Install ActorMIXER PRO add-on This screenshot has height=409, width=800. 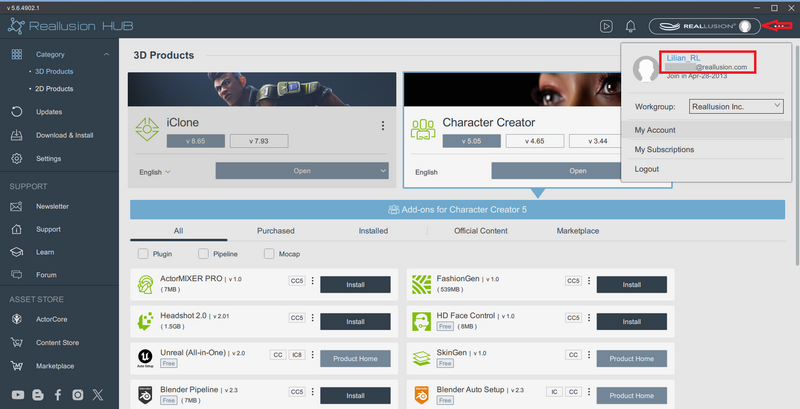pyautogui.click(x=355, y=285)
